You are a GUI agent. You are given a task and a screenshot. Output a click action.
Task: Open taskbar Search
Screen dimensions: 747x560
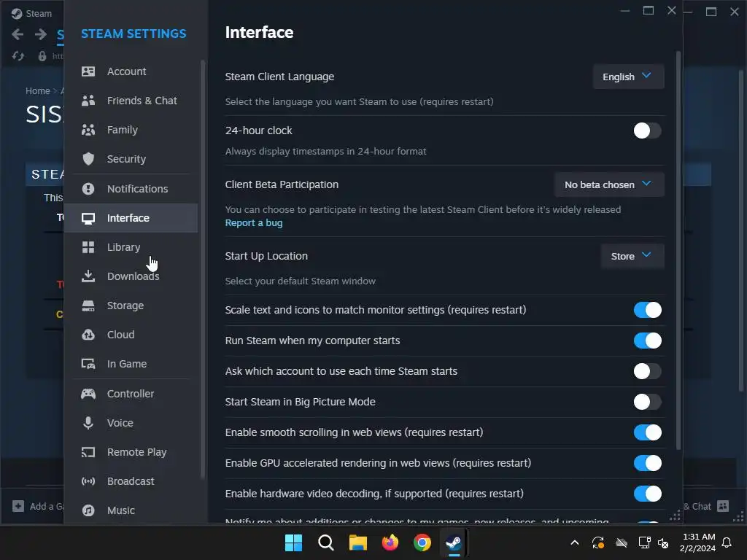tap(326, 542)
